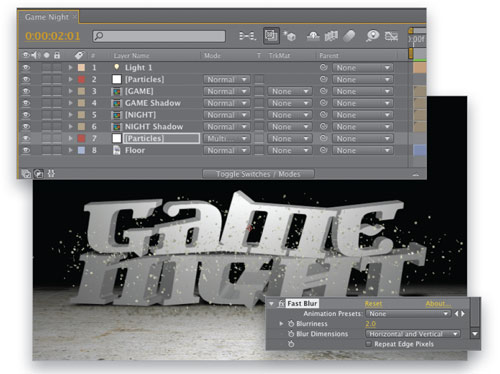
Task: Click the [GAME] composition layer icon
Action: [x=116, y=91]
